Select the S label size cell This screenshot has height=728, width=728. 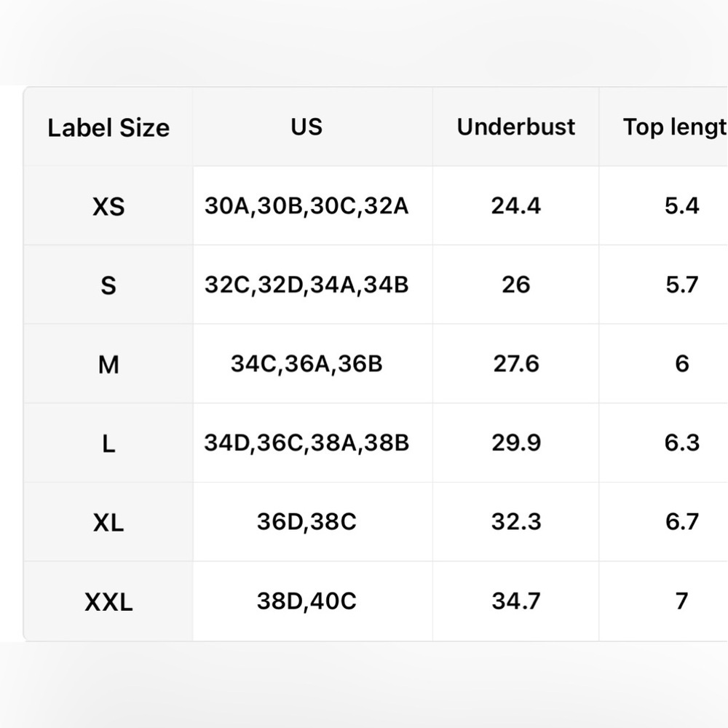108,285
